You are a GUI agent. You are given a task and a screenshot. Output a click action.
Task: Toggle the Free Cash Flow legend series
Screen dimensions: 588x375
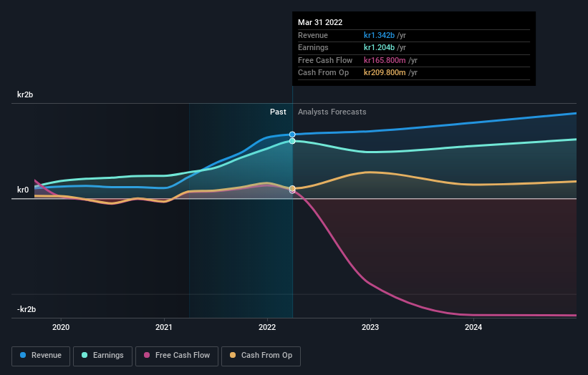[x=177, y=356]
